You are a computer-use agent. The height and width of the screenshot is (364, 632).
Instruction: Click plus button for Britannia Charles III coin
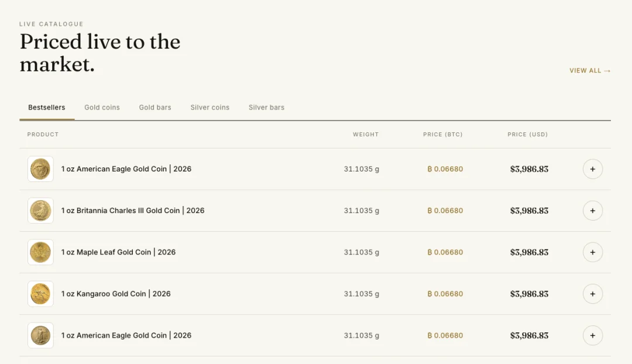pyautogui.click(x=592, y=211)
